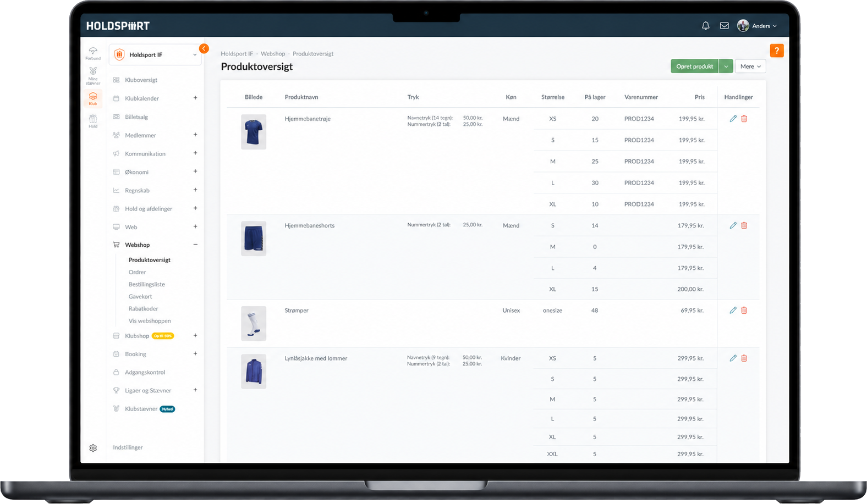Click the Holdsport IF club shield logo
Screen dimensions: 867x504
click(119, 54)
